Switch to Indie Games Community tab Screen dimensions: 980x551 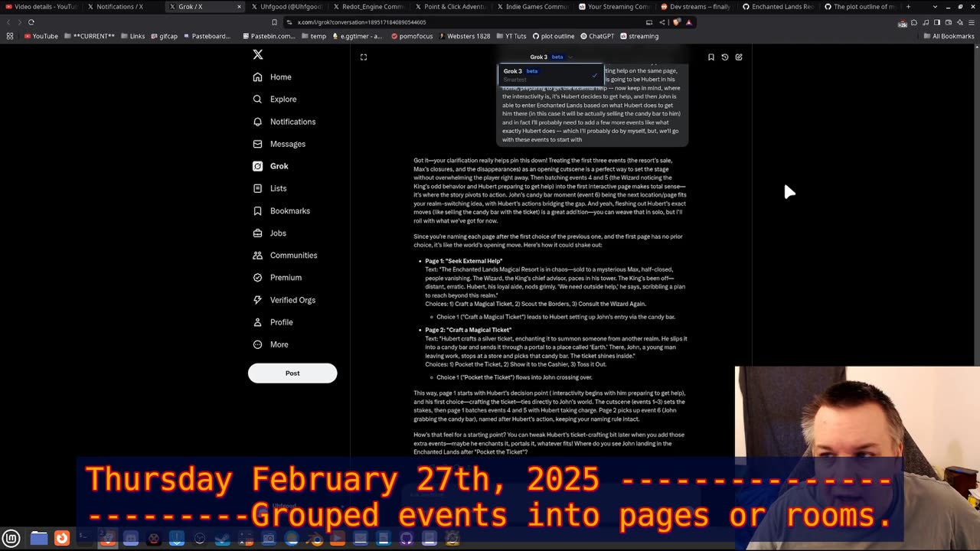tap(533, 6)
